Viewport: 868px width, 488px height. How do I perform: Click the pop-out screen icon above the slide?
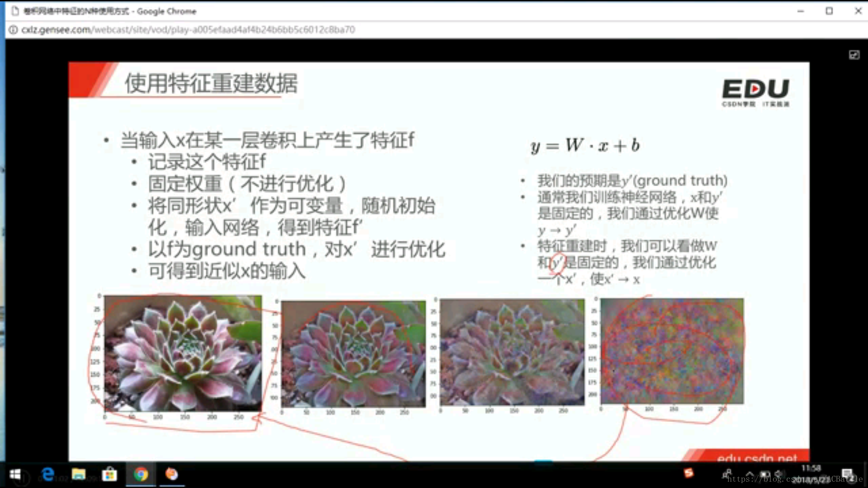(x=854, y=55)
